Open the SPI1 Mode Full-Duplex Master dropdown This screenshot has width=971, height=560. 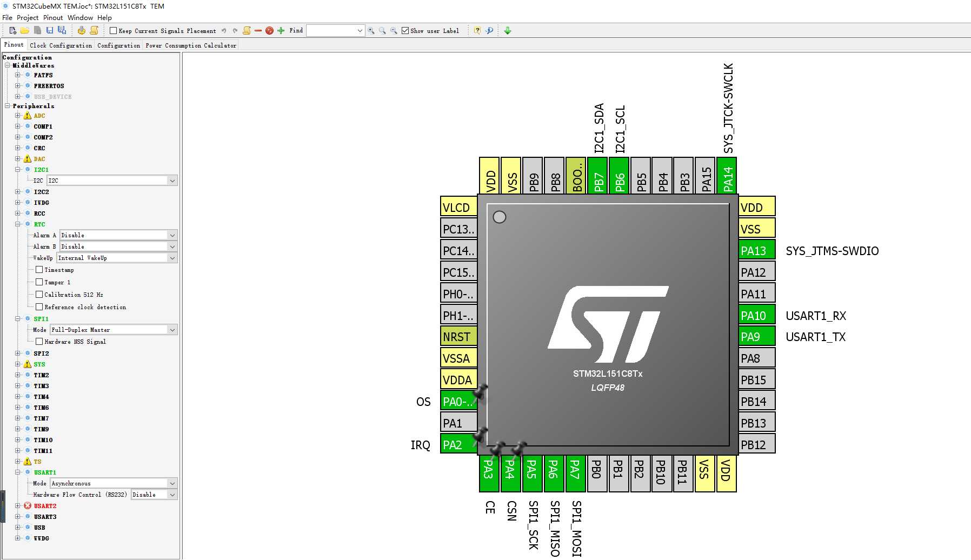pos(114,330)
